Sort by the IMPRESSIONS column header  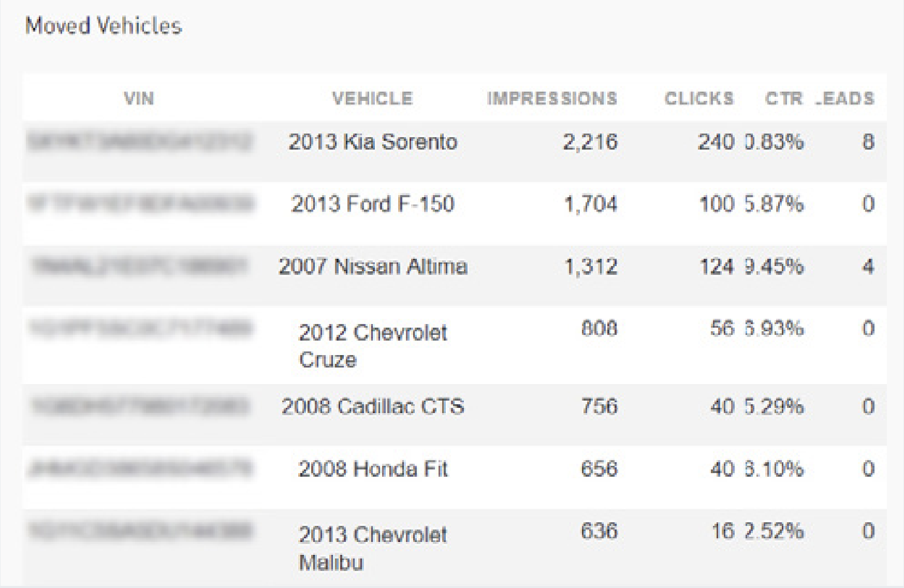552,98
